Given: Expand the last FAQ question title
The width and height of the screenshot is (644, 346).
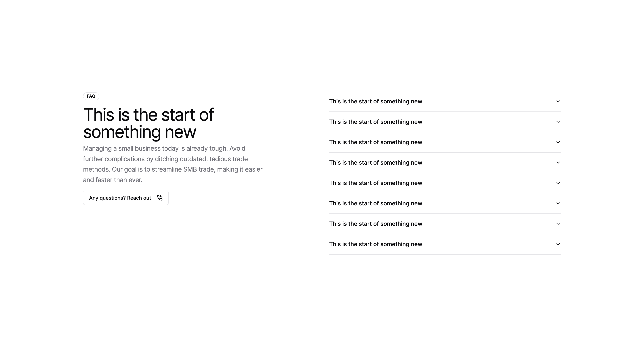Looking at the screenshot, I should 375,244.
